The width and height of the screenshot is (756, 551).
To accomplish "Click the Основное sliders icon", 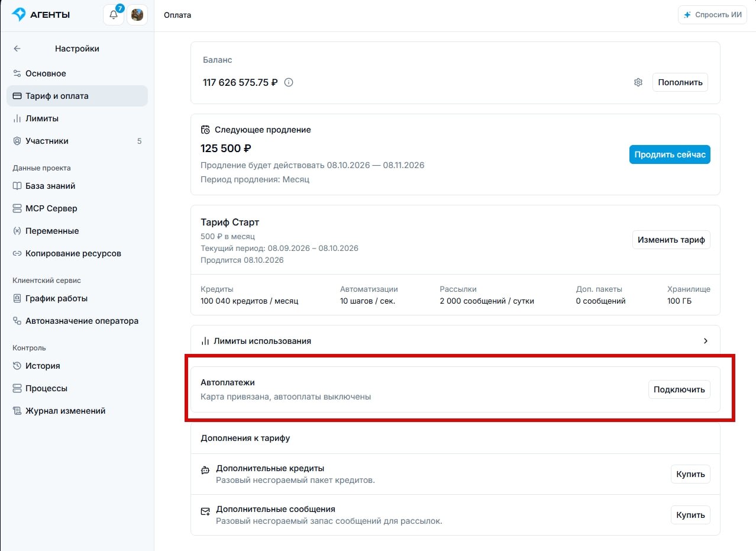I will click(17, 73).
